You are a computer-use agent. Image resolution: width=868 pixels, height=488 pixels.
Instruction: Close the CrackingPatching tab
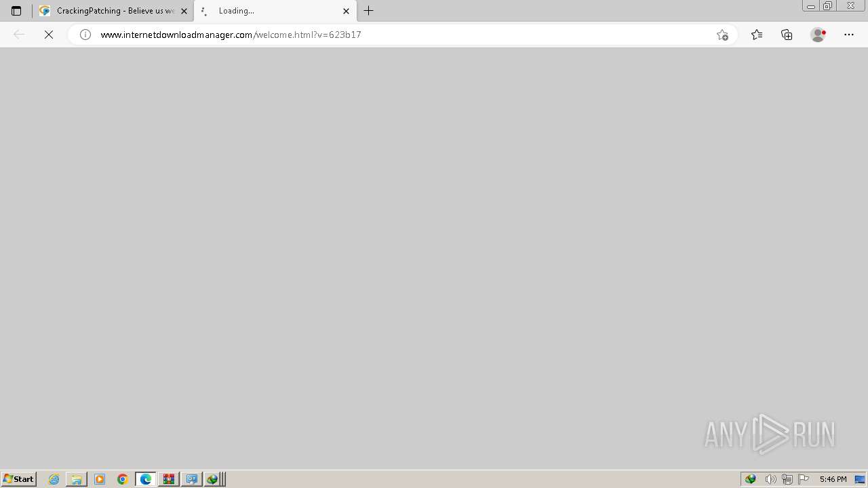click(x=184, y=11)
